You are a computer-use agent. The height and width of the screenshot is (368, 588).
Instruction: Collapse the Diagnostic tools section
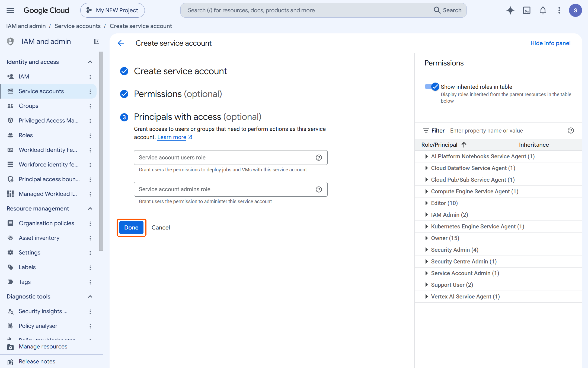click(90, 297)
